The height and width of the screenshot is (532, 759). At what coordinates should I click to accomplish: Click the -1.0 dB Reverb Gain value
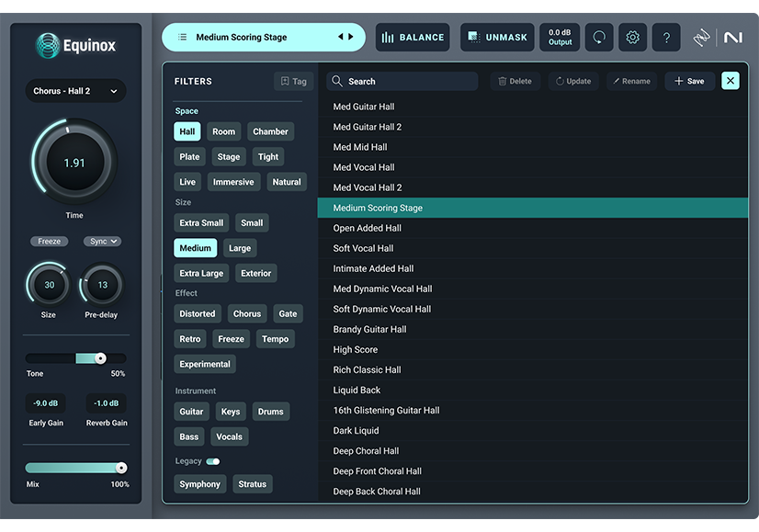[x=106, y=403]
